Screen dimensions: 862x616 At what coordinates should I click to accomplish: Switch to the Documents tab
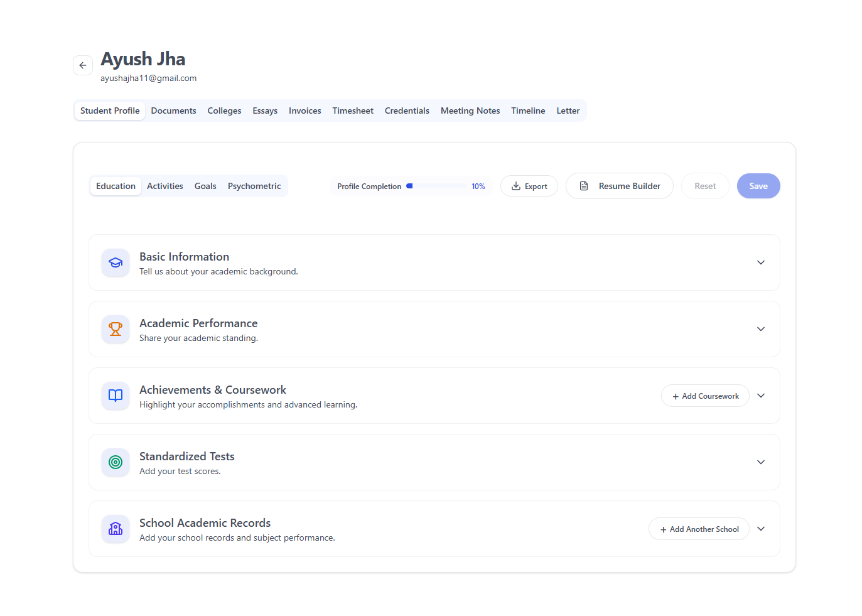pos(173,111)
